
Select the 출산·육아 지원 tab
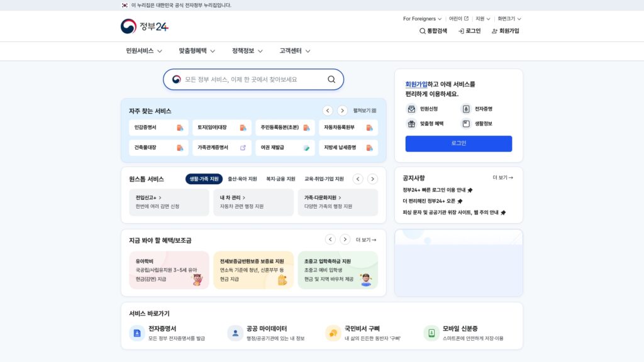tap(242, 179)
